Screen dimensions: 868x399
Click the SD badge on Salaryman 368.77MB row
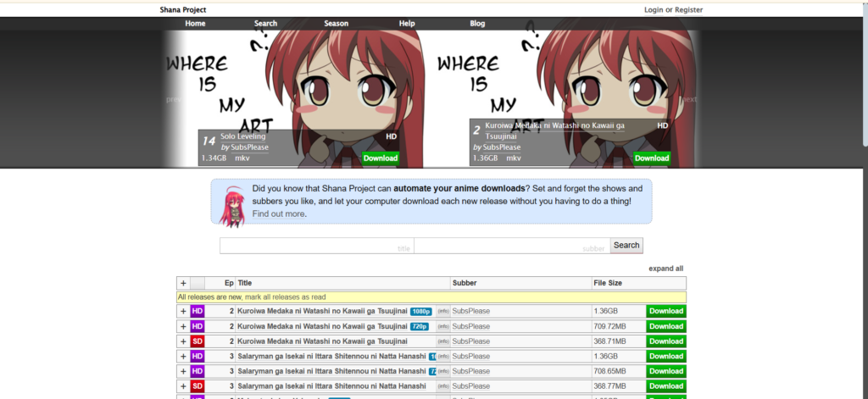click(198, 385)
